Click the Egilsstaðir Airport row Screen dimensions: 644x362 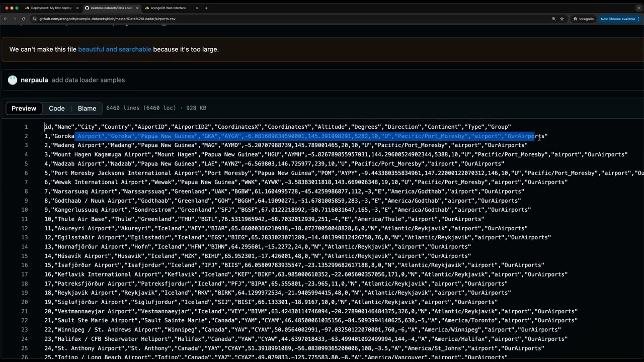click(298, 237)
